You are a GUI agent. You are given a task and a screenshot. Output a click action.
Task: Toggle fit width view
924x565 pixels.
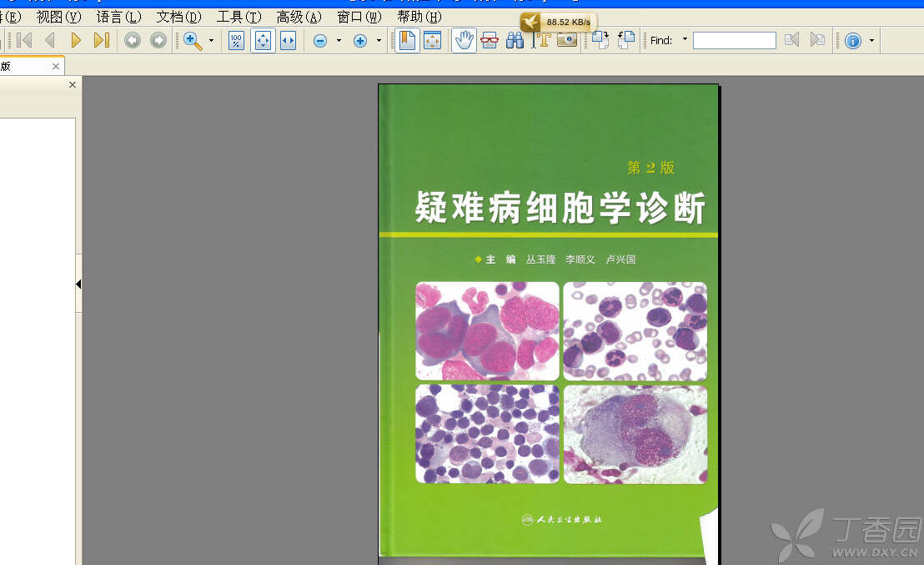coord(288,40)
